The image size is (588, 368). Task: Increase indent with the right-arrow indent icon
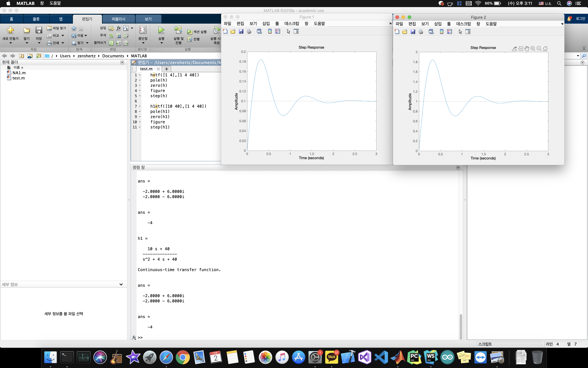click(x=118, y=43)
